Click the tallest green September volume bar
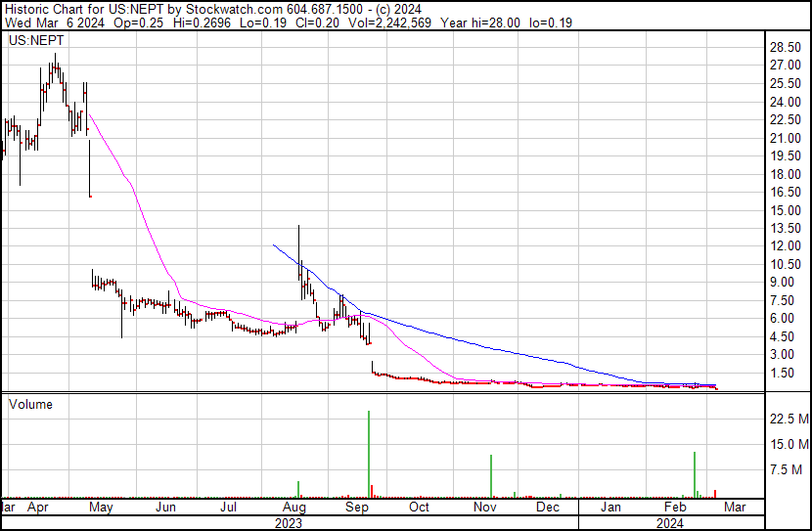The height and width of the screenshot is (531, 812). click(369, 454)
